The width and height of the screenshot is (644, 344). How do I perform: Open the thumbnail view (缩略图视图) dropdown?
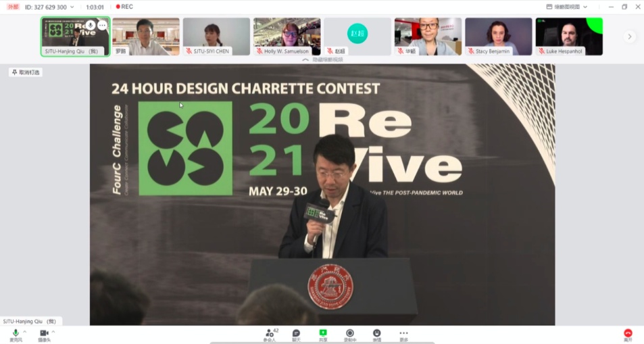(x=567, y=7)
